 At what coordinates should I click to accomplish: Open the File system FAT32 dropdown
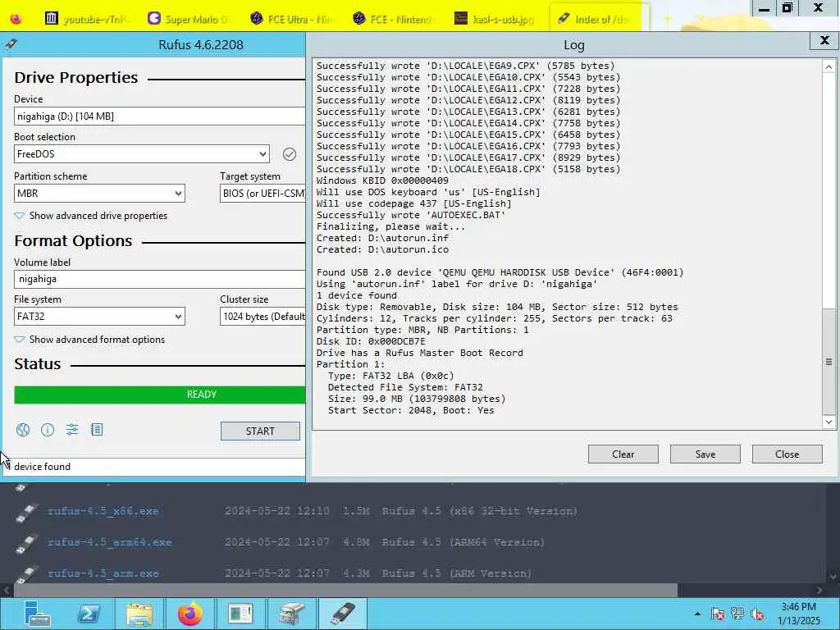click(99, 317)
